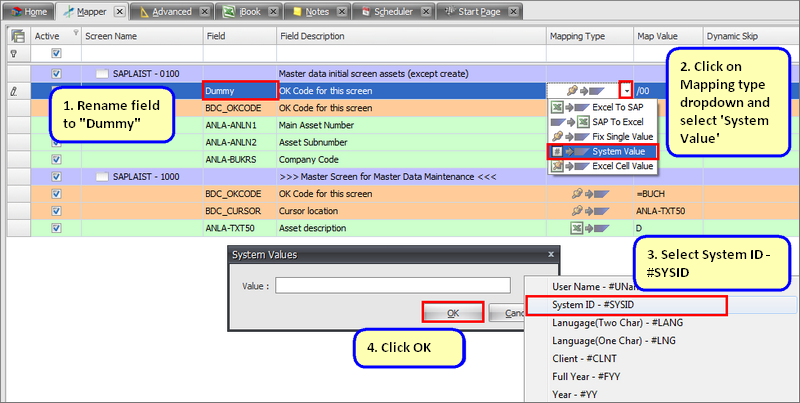Viewport: 800px width, 403px height.
Task: Click the pencil edit indicator on Dummy row
Action: (x=12, y=90)
